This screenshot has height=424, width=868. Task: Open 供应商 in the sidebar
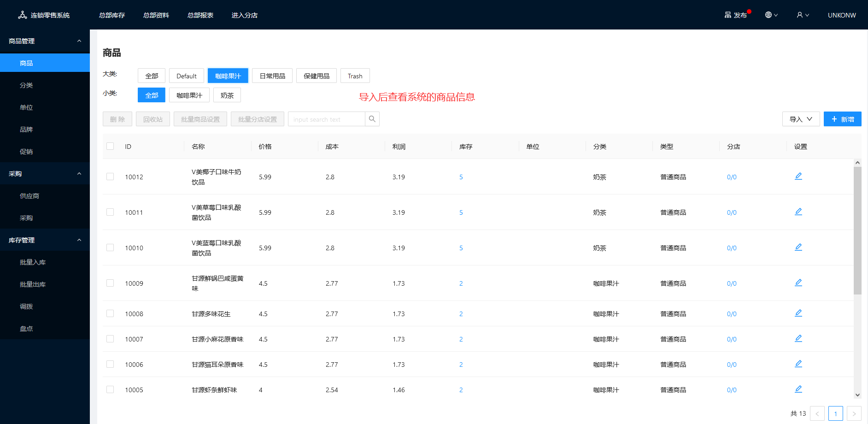pyautogui.click(x=45, y=196)
